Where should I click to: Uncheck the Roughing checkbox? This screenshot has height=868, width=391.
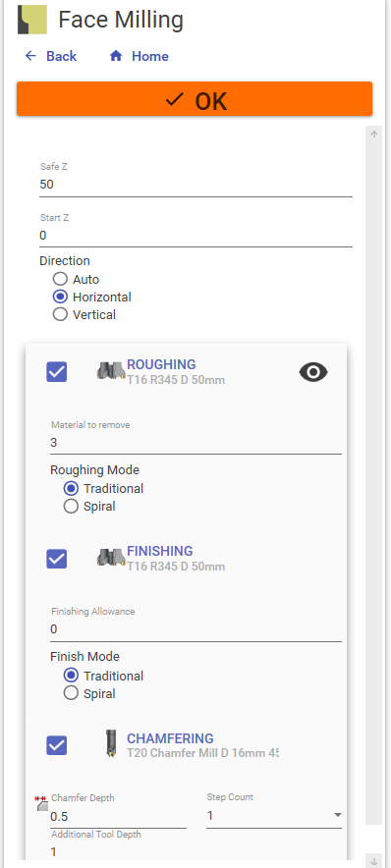[x=57, y=372]
